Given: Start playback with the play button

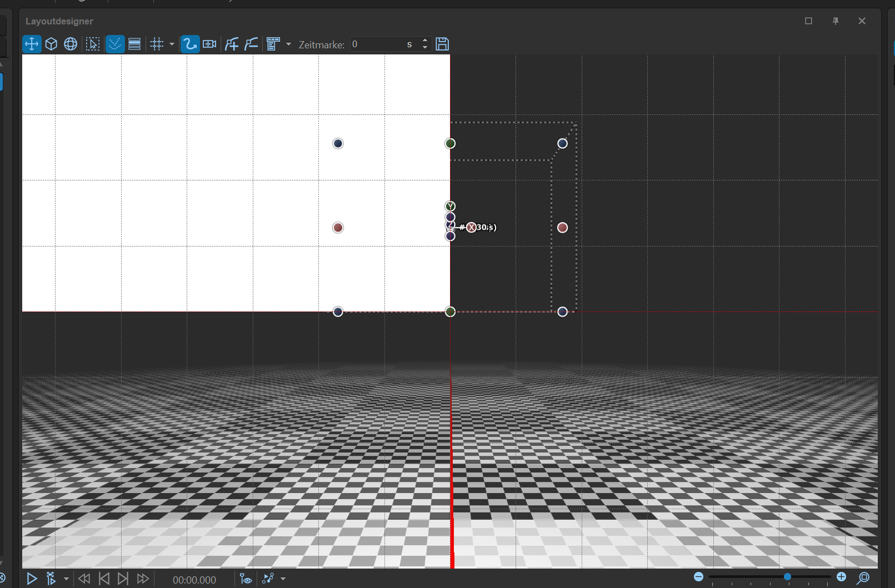Looking at the screenshot, I should (x=32, y=579).
